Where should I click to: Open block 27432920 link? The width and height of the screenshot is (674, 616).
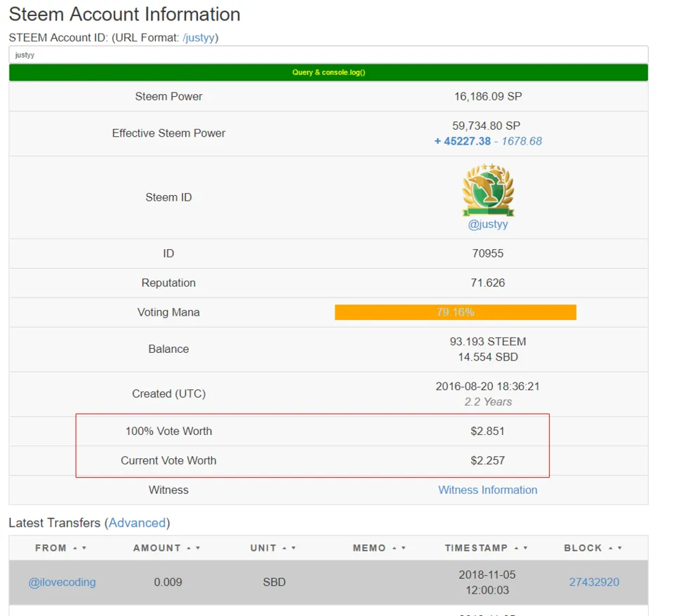594,582
